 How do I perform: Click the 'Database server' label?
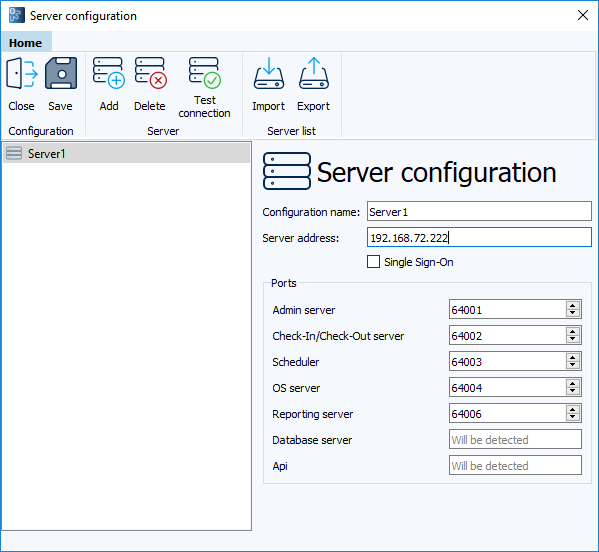coord(312,440)
